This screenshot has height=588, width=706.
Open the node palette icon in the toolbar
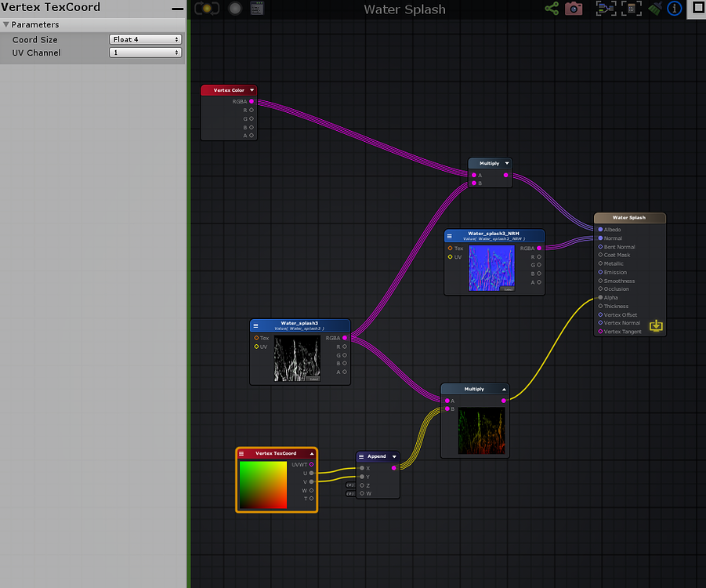coord(257,8)
